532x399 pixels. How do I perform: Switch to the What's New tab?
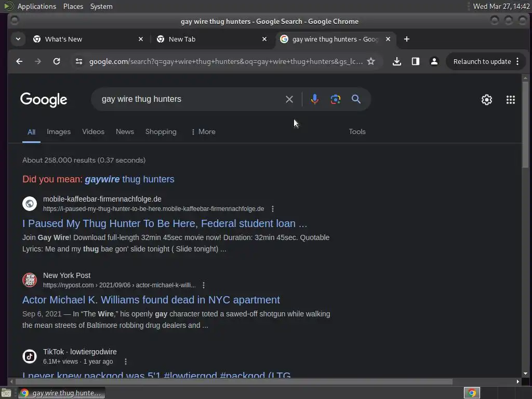coord(88,39)
